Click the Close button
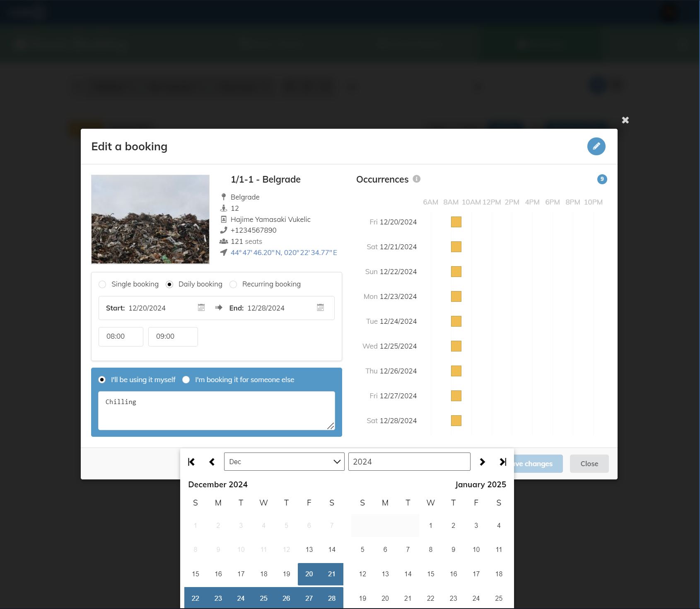The image size is (700, 609). point(589,464)
